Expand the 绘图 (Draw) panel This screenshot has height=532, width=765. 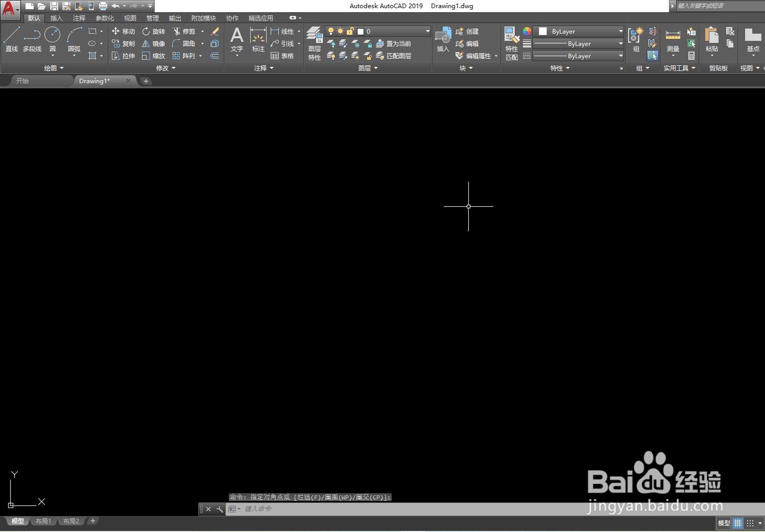[x=54, y=68]
